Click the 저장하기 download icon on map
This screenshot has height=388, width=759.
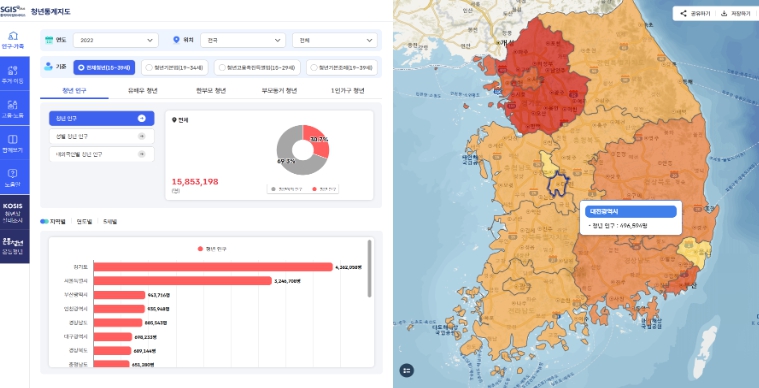724,14
